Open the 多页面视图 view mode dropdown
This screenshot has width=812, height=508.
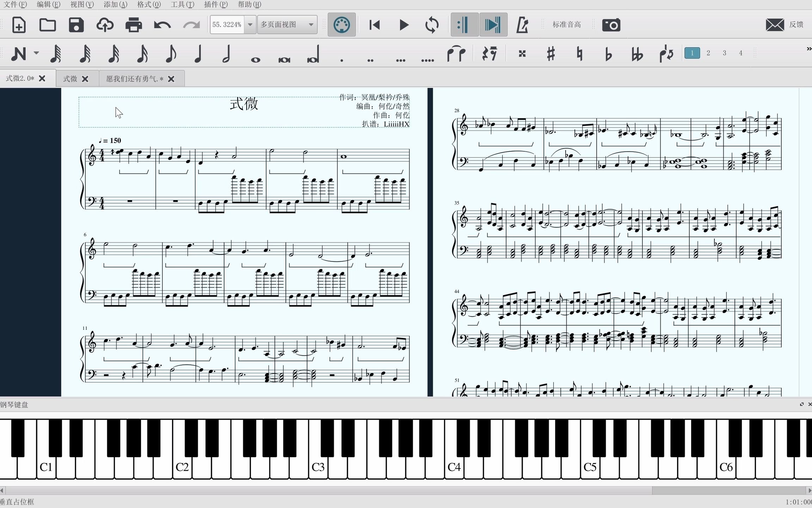[287, 25]
